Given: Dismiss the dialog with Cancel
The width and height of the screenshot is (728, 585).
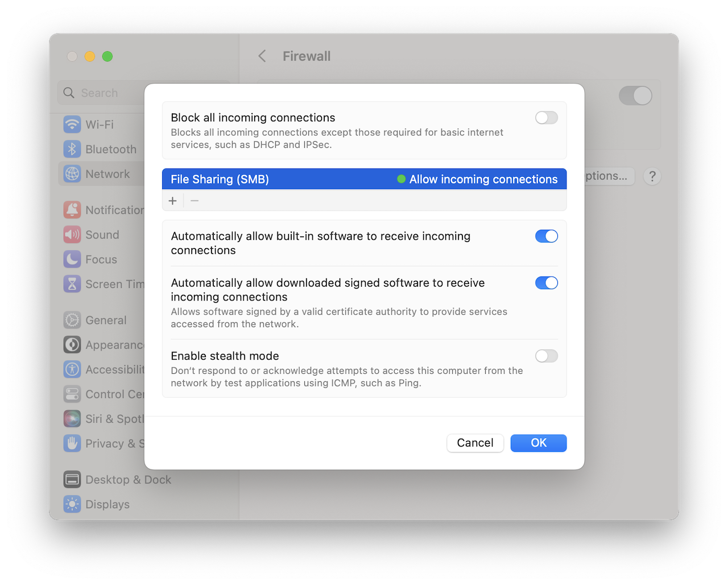Looking at the screenshot, I should [475, 443].
